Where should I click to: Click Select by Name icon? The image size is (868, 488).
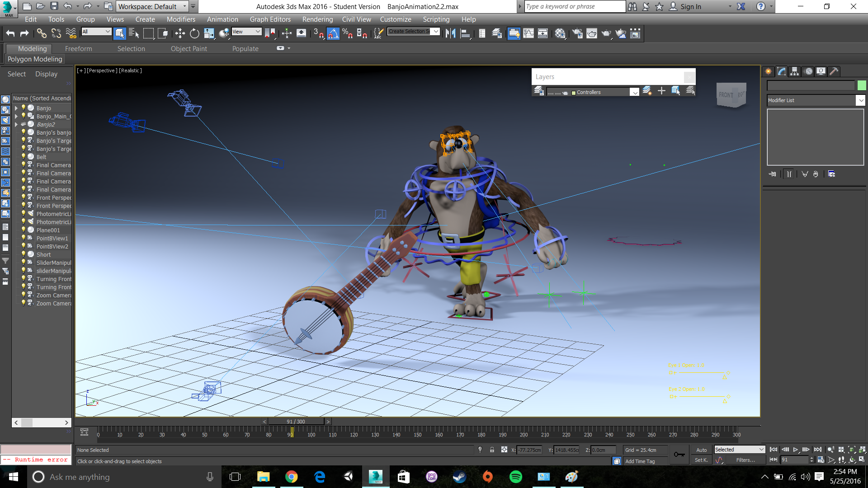pos(134,33)
